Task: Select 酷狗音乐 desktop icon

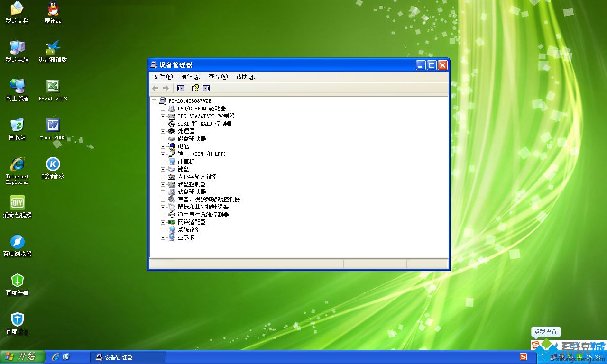Action: (53, 168)
